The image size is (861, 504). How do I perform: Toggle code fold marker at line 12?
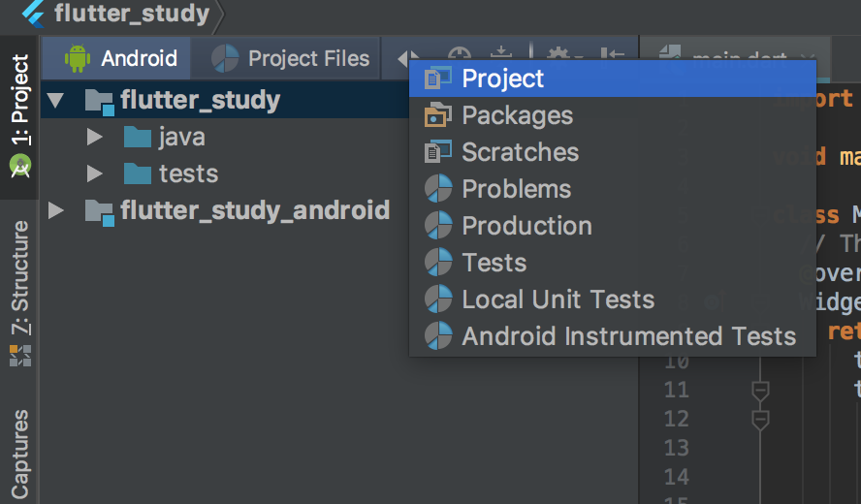point(760,421)
